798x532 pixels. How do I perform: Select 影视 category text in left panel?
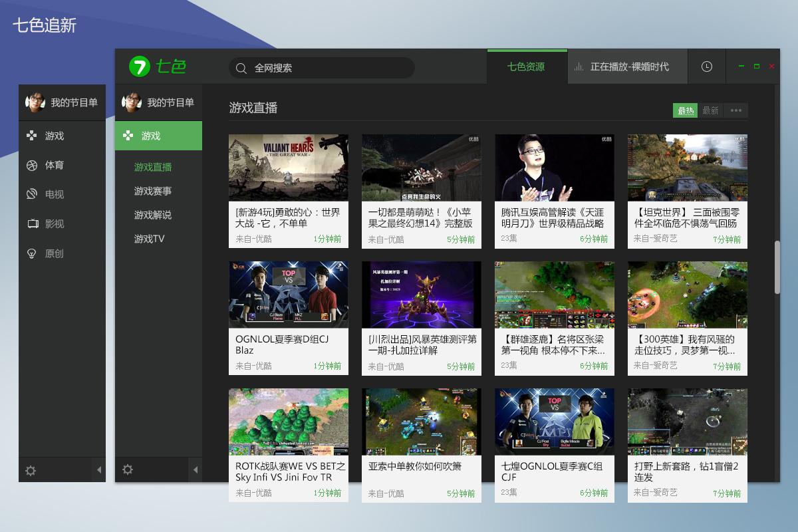click(55, 224)
